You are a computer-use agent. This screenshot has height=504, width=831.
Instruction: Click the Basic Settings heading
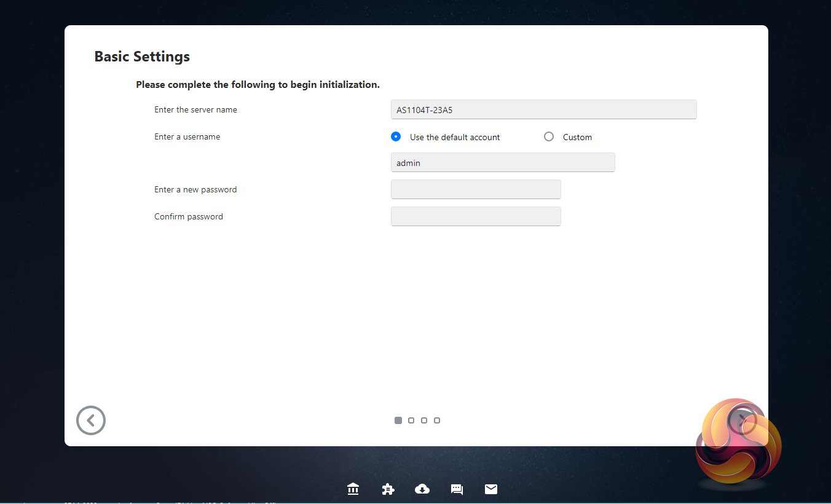click(142, 57)
